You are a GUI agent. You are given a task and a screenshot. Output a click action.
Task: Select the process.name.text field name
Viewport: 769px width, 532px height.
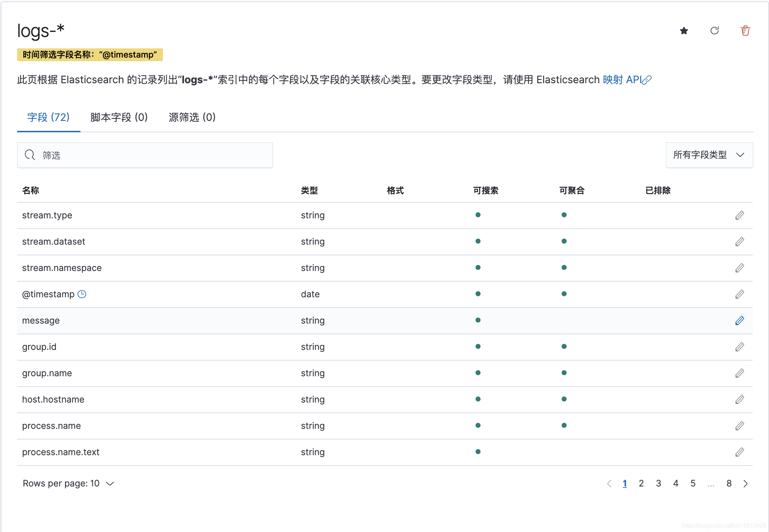[x=61, y=452]
